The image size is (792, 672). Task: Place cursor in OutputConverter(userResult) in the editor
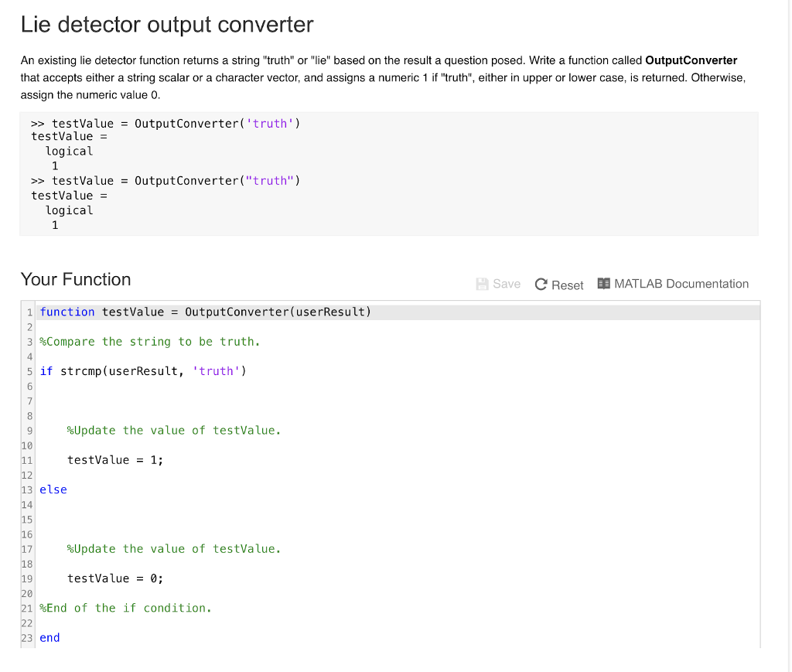(278, 312)
